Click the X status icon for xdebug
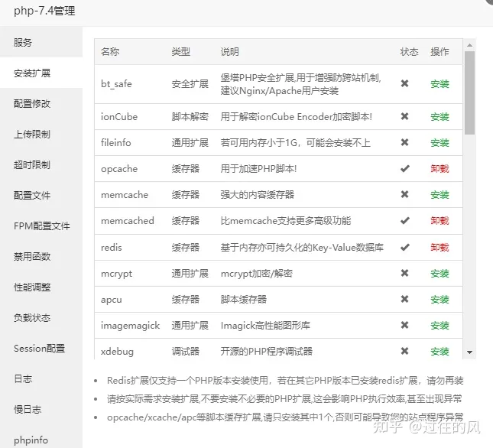 pyautogui.click(x=404, y=351)
